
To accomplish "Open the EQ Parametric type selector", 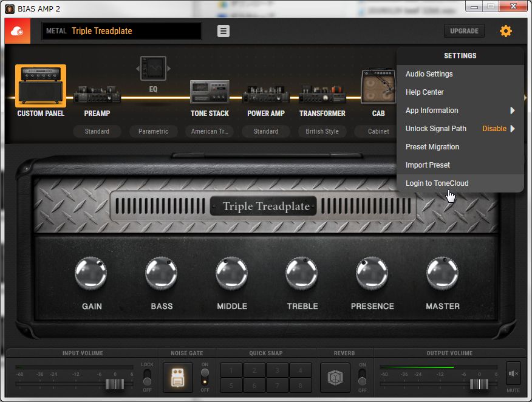I will (x=154, y=131).
